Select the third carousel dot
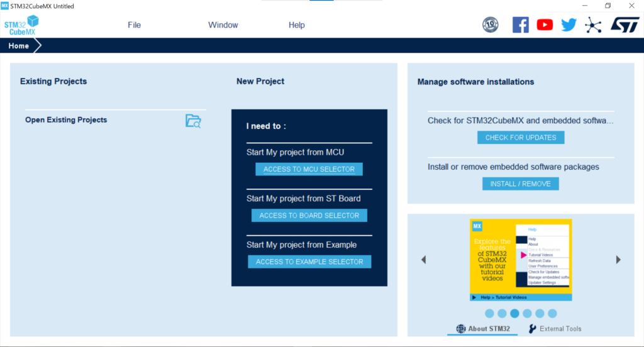This screenshot has width=644, height=347. [x=514, y=313]
